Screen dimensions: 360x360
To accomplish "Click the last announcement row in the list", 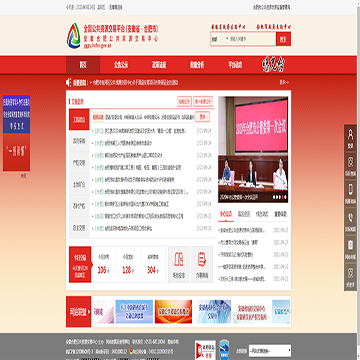I will (x=152, y=229).
